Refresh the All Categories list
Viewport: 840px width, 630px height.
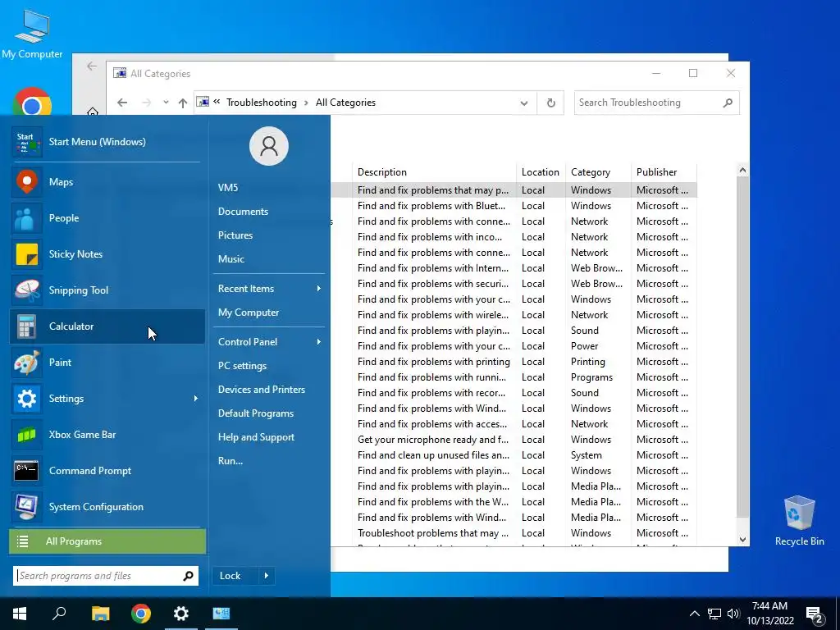[550, 103]
